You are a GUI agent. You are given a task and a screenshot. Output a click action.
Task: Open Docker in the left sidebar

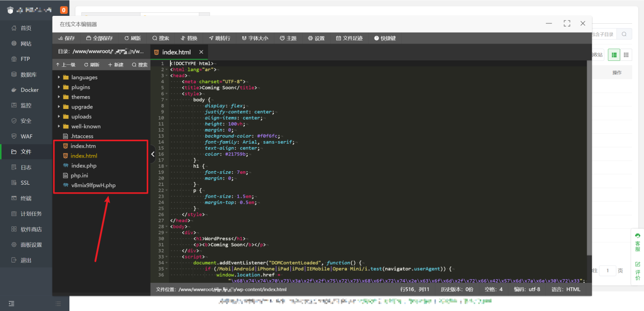tap(29, 90)
